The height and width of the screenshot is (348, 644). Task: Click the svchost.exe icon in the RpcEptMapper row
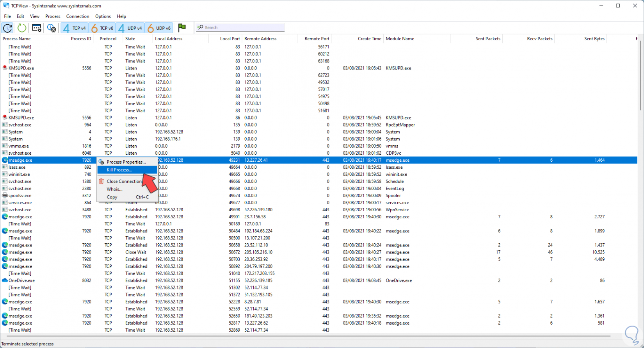(x=5, y=125)
